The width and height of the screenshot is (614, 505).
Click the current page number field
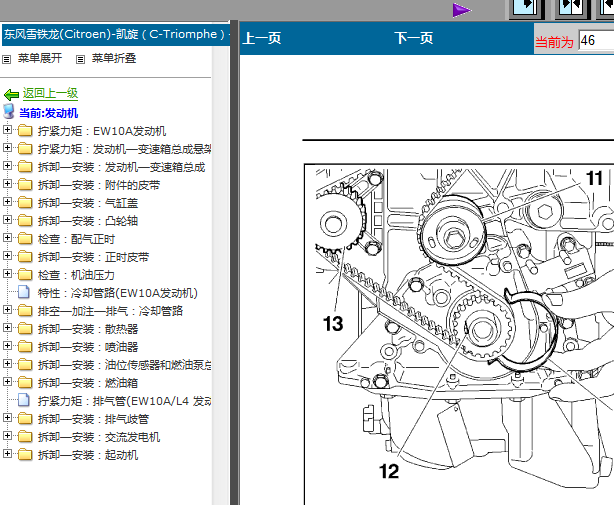(x=596, y=40)
